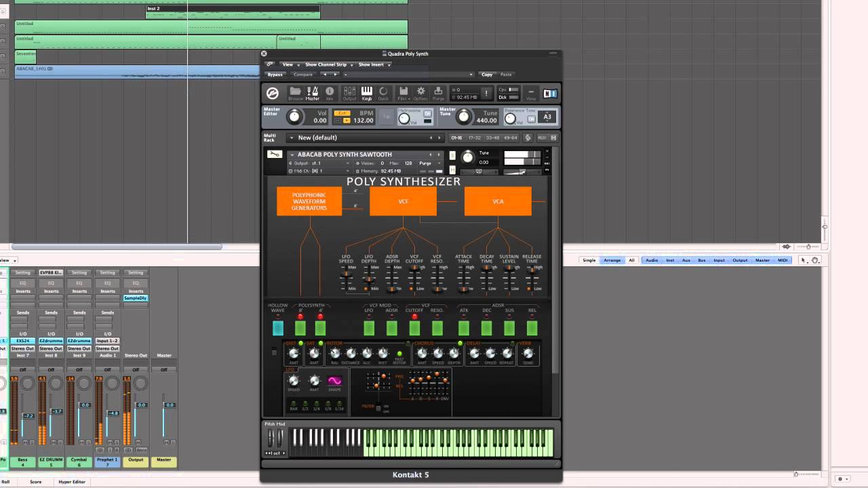Click the Info icon in Kontakt toolbar
The image size is (868, 488).
coord(330,93)
